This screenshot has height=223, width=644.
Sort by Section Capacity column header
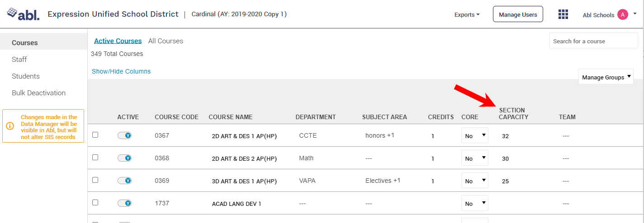(513, 114)
